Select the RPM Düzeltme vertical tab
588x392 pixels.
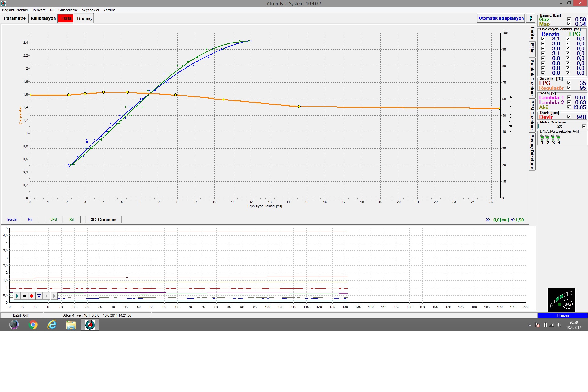[533, 115]
